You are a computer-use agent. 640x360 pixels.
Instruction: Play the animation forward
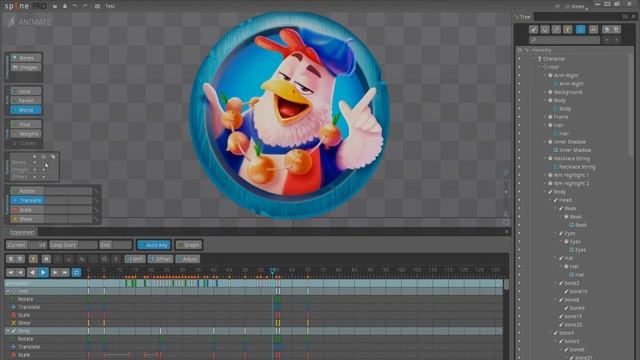pyautogui.click(x=43, y=272)
